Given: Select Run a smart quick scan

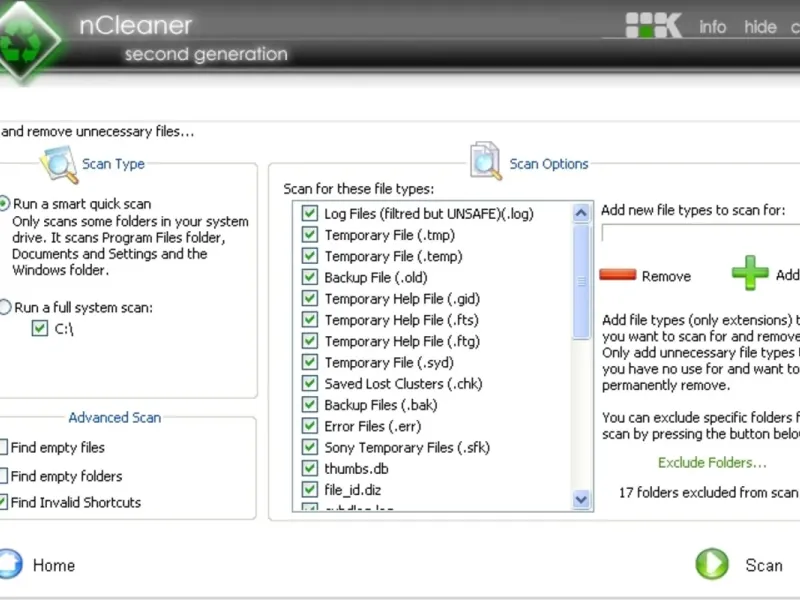Looking at the screenshot, I should pyautogui.click(x=4, y=204).
